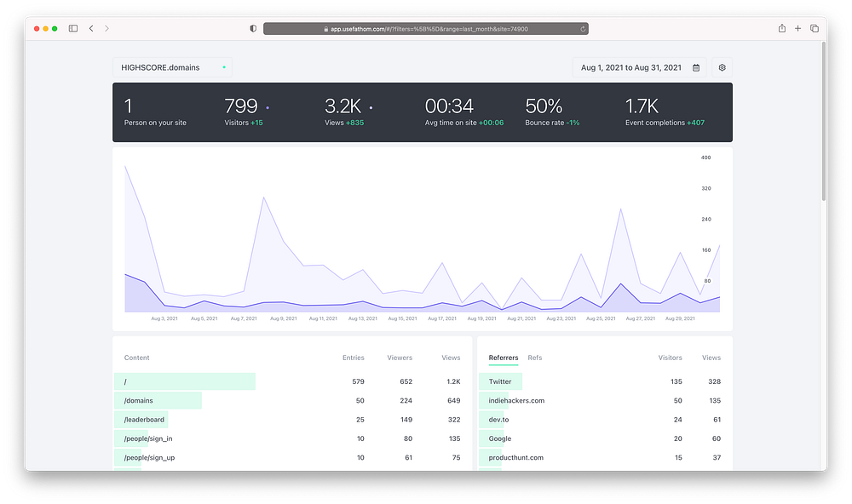Show Safari tab overview icon
This screenshot has width=852, height=504.
tap(814, 28)
